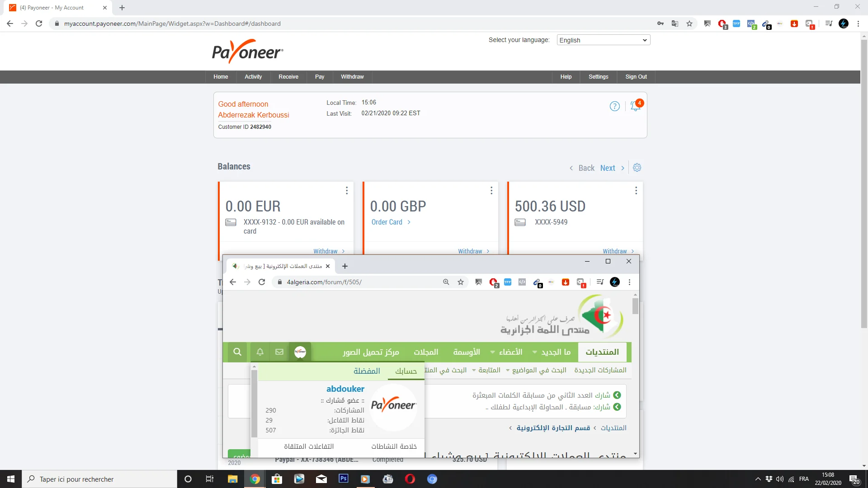The height and width of the screenshot is (488, 868).
Task: Switch to the المفضلة tab in account popup
Action: [x=367, y=371]
